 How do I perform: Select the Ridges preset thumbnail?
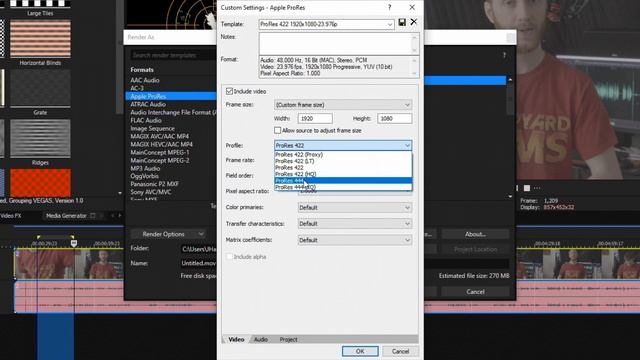(x=40, y=139)
